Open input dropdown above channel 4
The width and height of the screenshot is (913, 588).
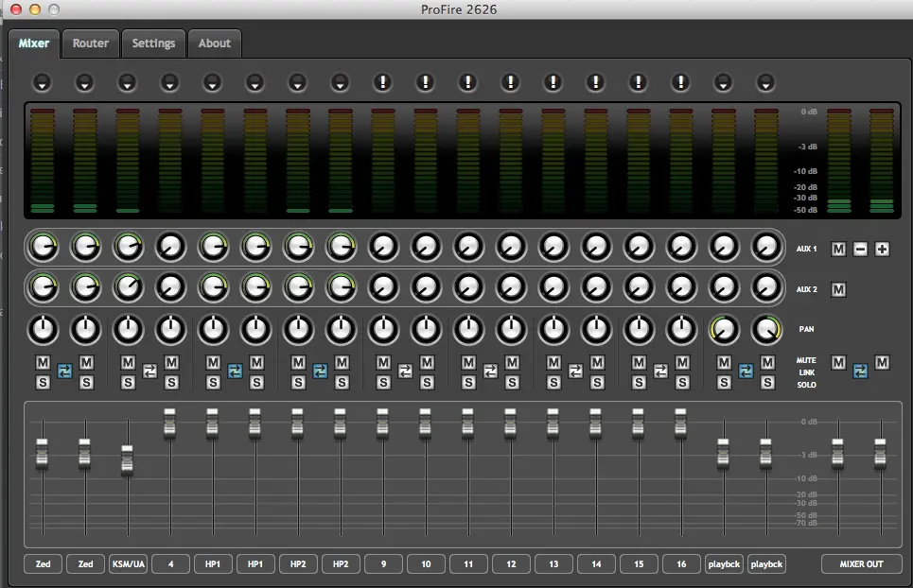[169, 82]
